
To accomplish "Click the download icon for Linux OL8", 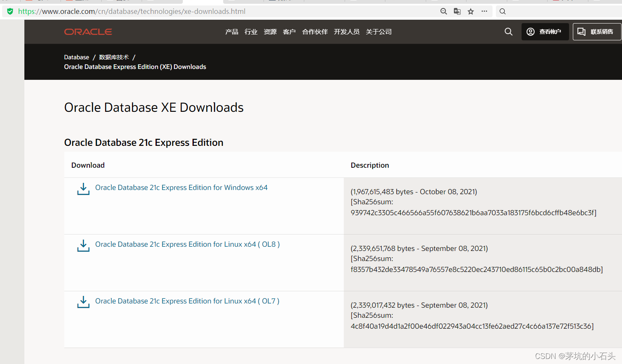I will (83, 246).
